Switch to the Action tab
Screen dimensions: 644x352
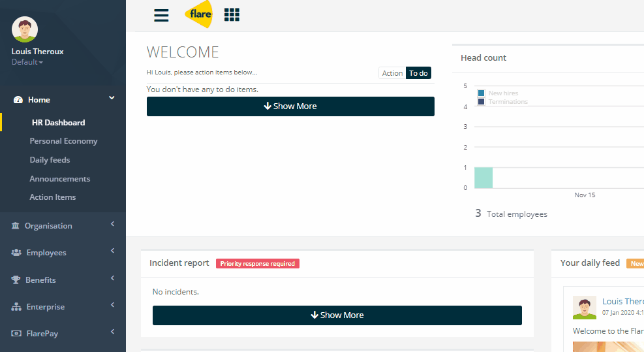[392, 73]
